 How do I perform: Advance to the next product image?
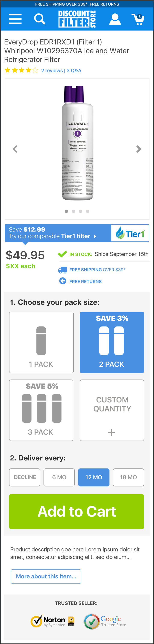pyautogui.click(x=139, y=149)
